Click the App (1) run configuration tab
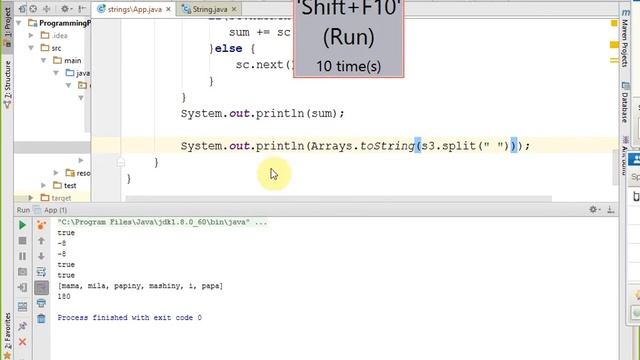640x360 pixels. point(51,210)
